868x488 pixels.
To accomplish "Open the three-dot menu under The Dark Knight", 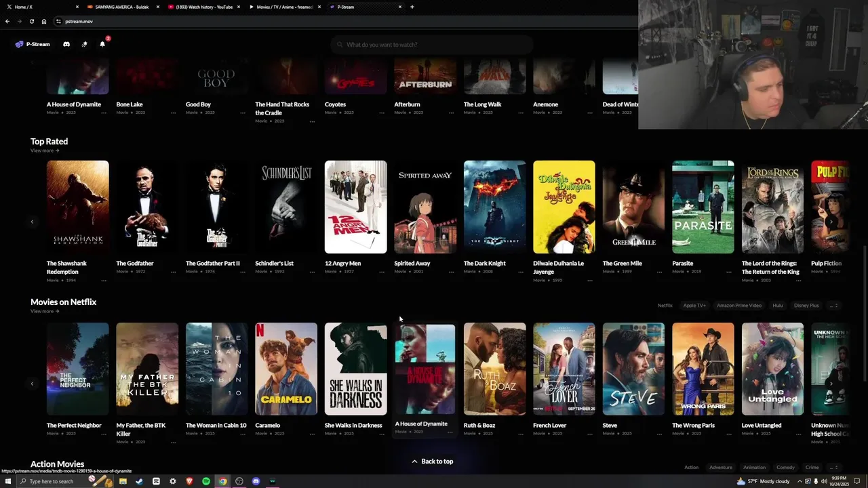I will pos(520,272).
